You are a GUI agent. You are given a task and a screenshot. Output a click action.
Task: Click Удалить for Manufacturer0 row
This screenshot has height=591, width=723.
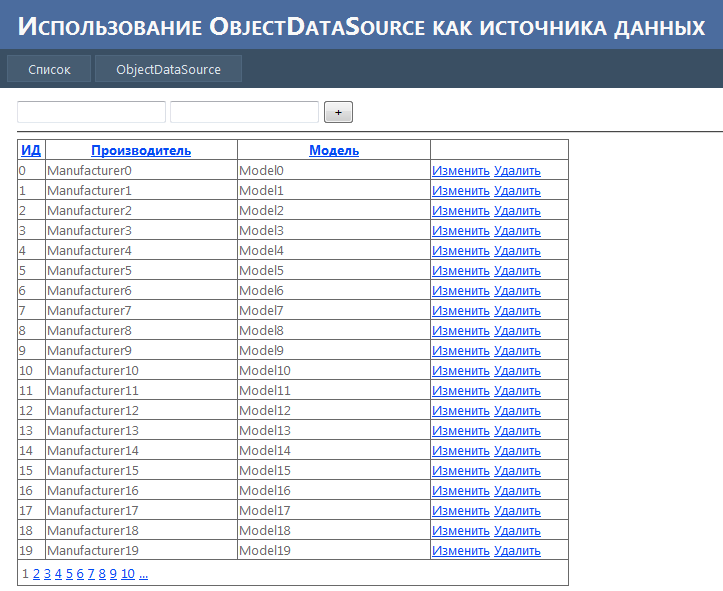pyautogui.click(x=517, y=171)
